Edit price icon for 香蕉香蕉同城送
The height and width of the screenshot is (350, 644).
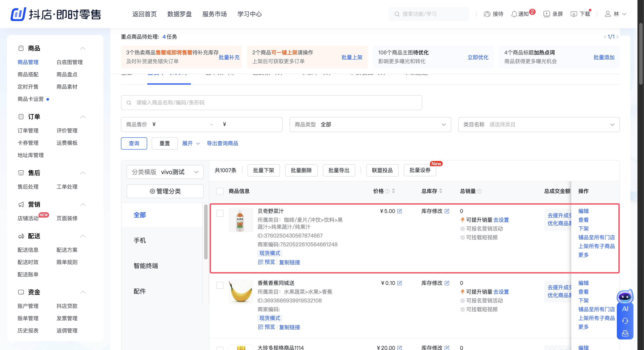400,283
